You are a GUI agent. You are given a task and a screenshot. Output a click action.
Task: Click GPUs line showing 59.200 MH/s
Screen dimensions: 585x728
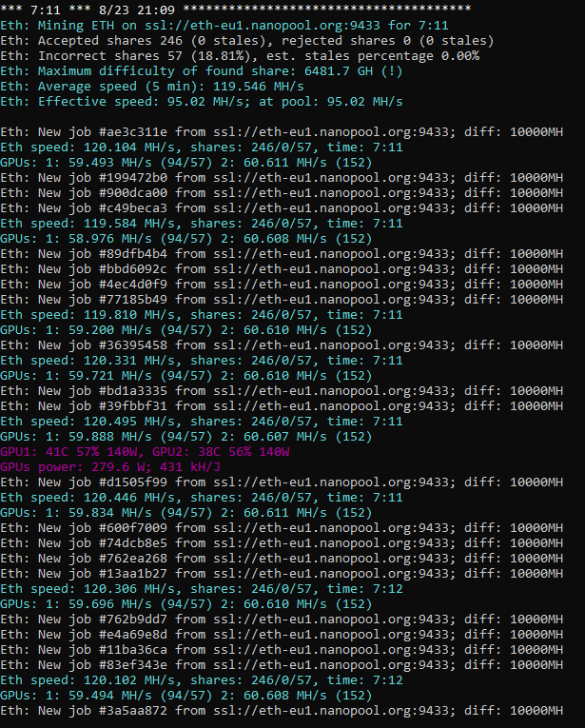(186, 330)
